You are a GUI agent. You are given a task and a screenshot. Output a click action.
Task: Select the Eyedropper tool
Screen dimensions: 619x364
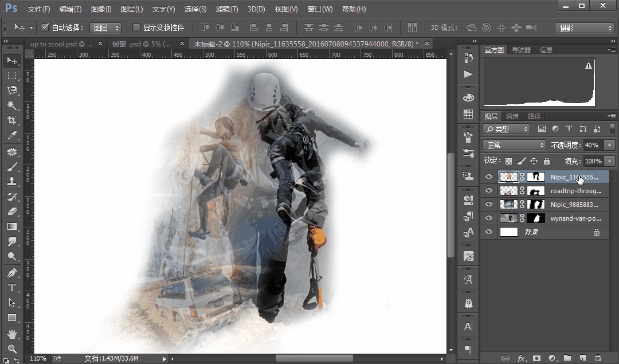tap(12, 135)
